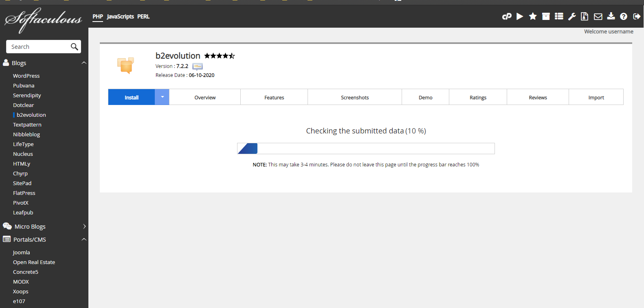Open the Demo tab

tap(426, 97)
